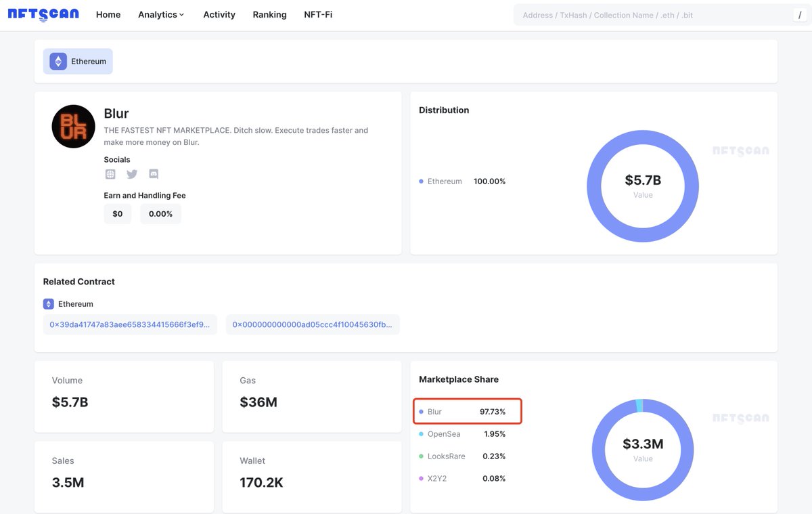Click the Earn and Handling Fee label

145,196
